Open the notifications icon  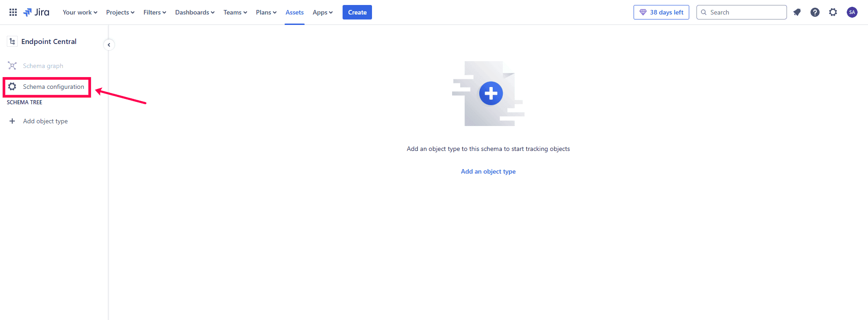[x=797, y=12]
